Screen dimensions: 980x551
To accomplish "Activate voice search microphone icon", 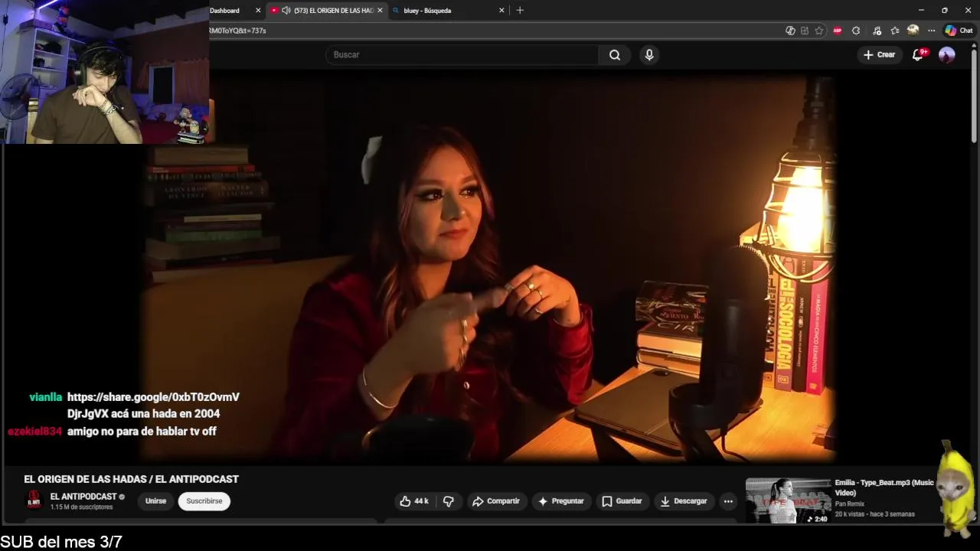I will (x=649, y=55).
